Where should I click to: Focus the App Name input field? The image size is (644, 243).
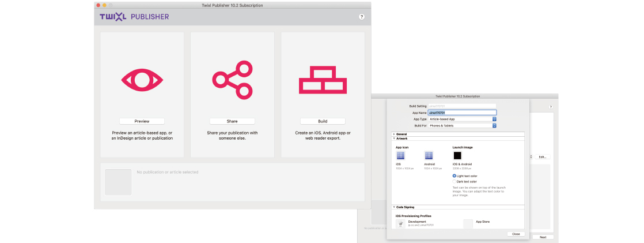(x=463, y=112)
